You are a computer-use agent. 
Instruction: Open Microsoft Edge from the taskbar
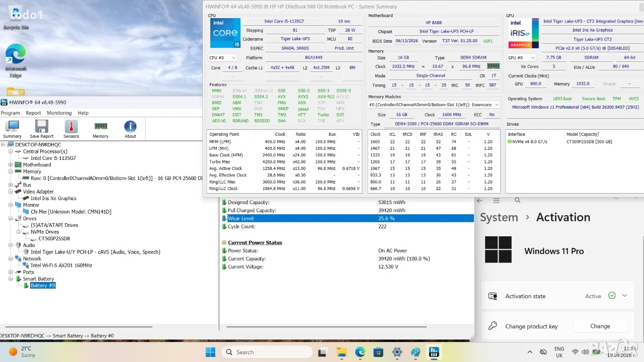(x=360, y=352)
